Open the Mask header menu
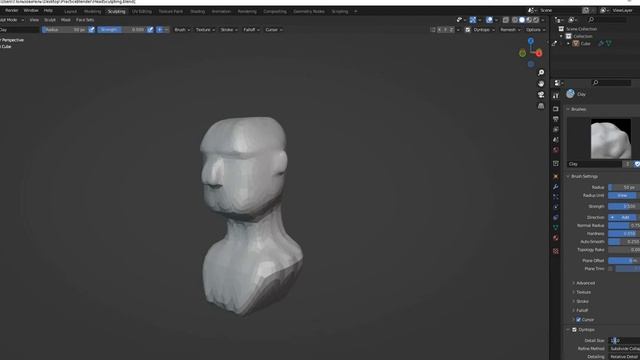Viewport: 640px width, 360px height. click(x=66, y=20)
